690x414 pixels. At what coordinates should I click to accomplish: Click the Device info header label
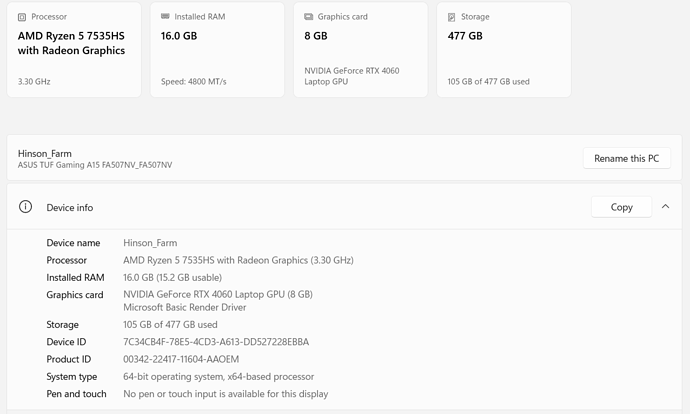70,207
